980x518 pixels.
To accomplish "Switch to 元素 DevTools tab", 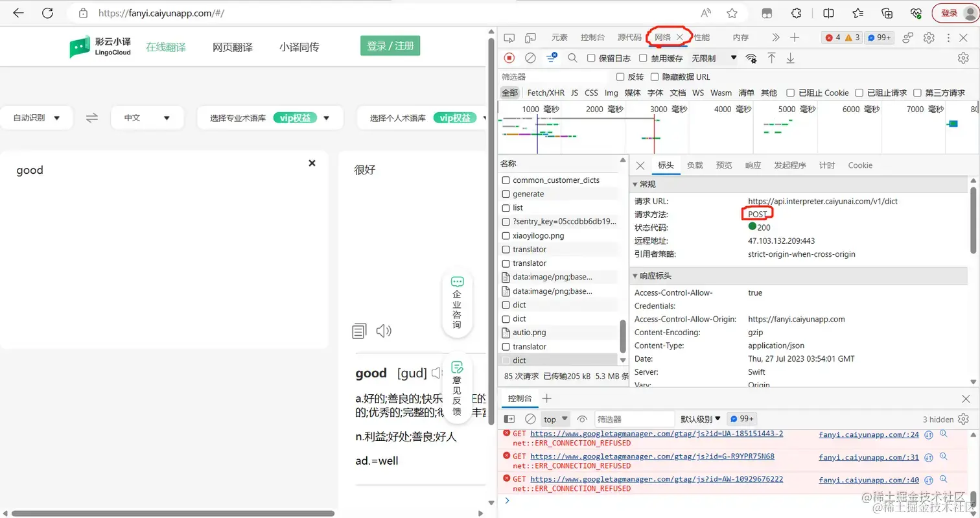I will [559, 38].
